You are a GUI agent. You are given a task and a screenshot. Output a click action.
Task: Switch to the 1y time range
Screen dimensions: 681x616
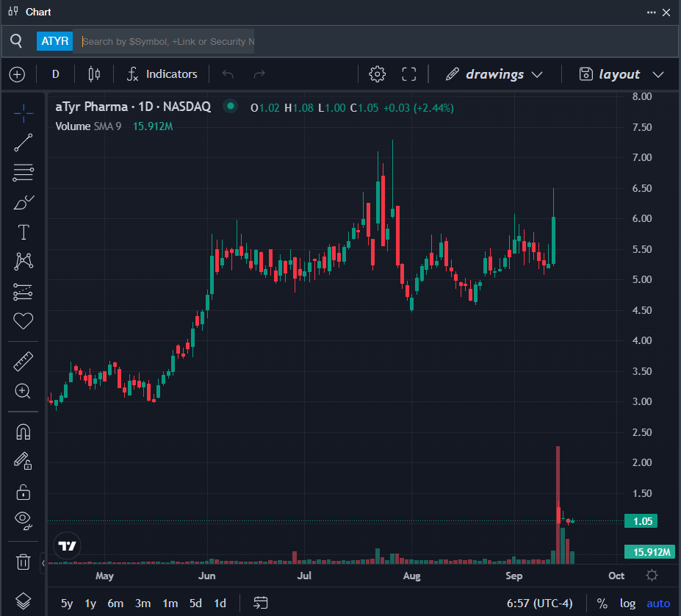point(90,604)
